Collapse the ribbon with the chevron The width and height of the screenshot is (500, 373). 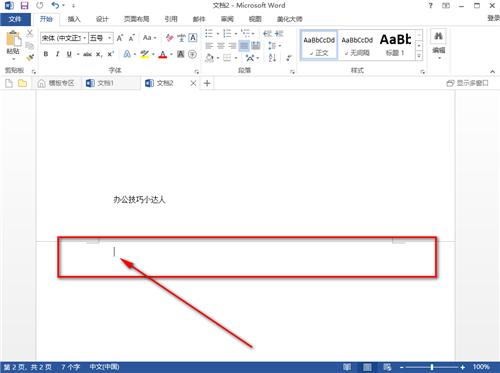click(x=492, y=72)
